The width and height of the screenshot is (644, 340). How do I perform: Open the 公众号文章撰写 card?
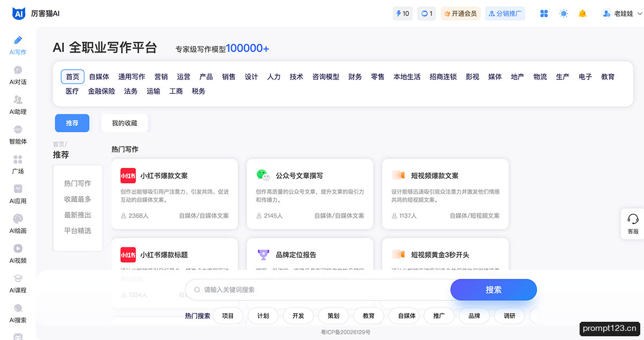[x=310, y=194]
